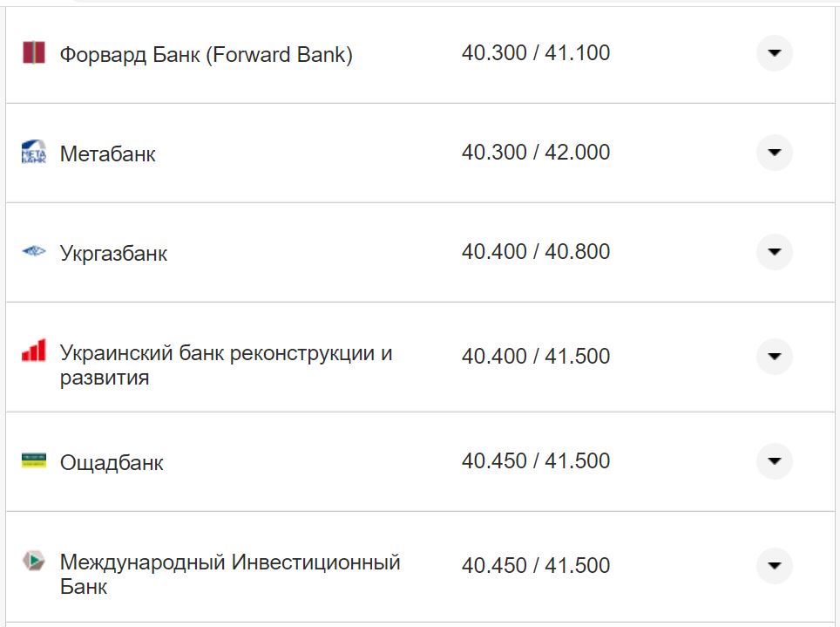This screenshot has height=627, width=840.
Task: Click the 40.400 / 40.800 rate for Укргазбанк
Action: coord(537,251)
